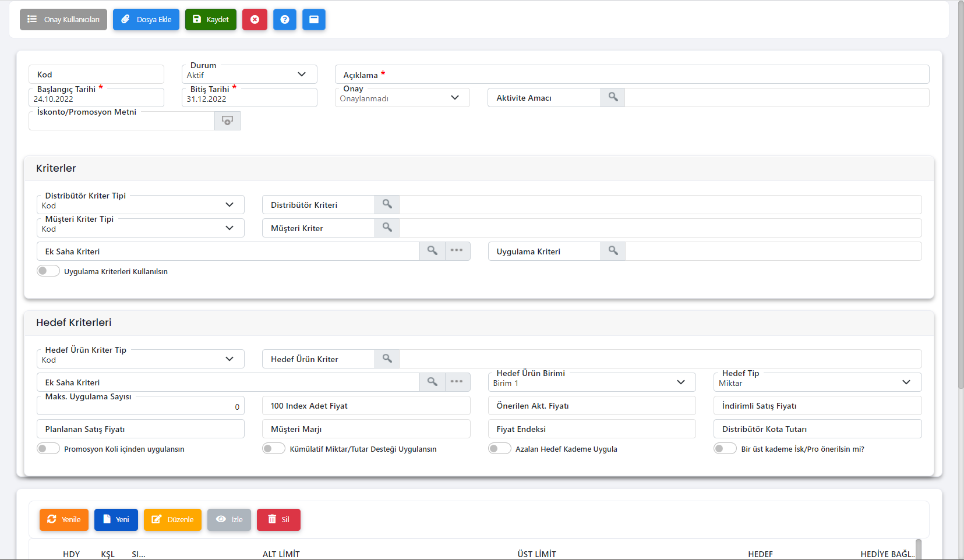The width and height of the screenshot is (964, 560).
Task: Click the Müşteri Kriter search magnifier
Action: coord(387,228)
